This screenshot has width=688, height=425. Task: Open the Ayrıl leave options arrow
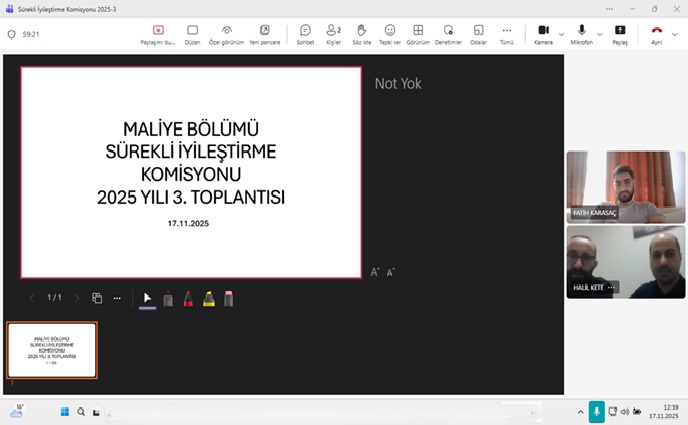point(676,32)
